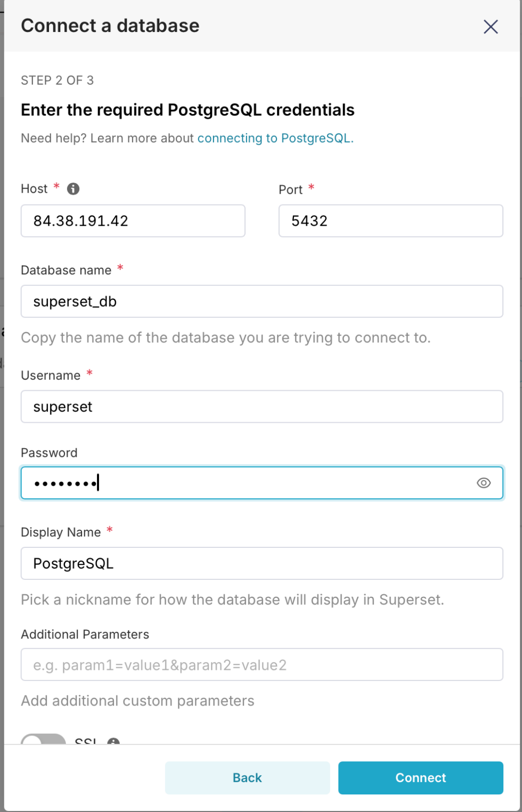The width and height of the screenshot is (522, 812).
Task: Go back to the previous step
Action: coord(247,777)
